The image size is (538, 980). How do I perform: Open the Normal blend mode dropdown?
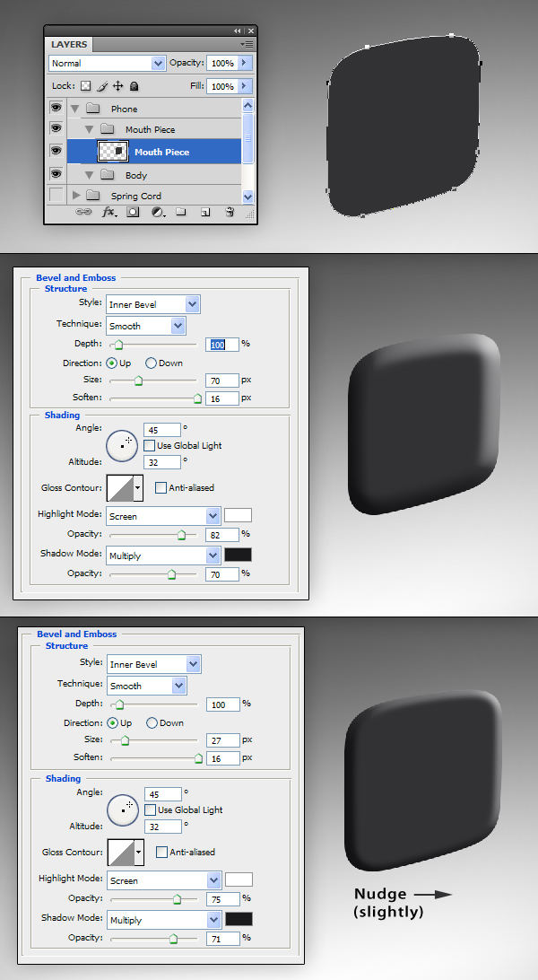[x=158, y=63]
